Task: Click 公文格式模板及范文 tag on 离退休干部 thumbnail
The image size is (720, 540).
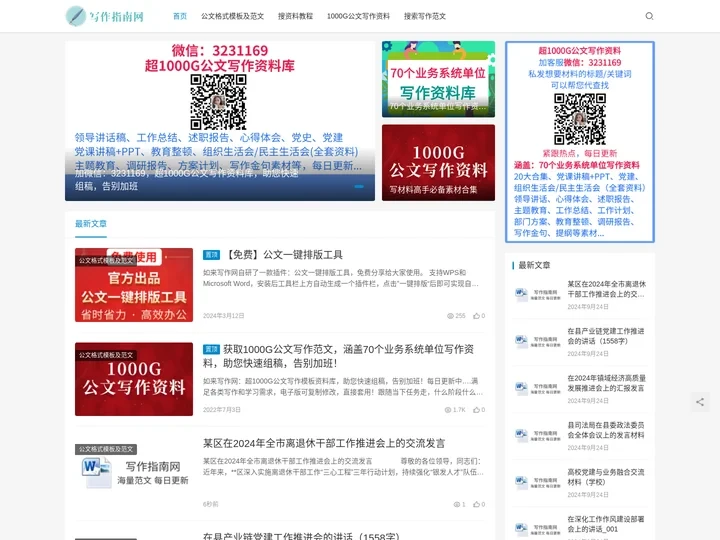Action: (106, 449)
